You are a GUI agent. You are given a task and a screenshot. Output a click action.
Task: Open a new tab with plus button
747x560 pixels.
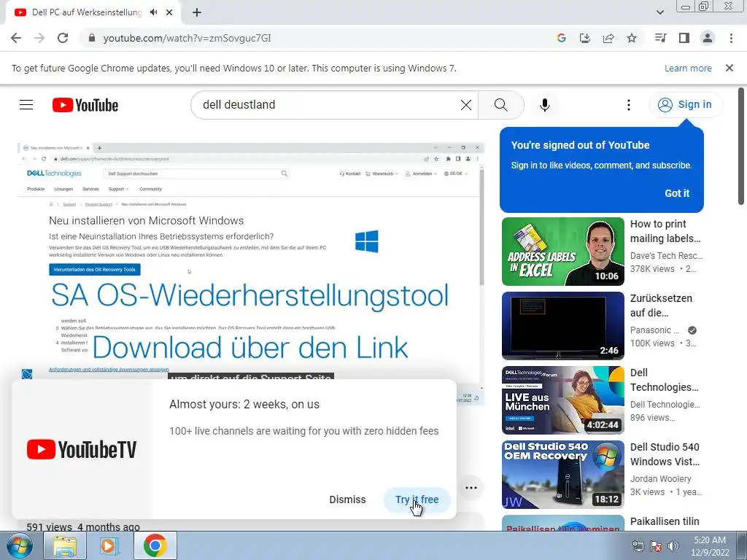[x=197, y=12]
